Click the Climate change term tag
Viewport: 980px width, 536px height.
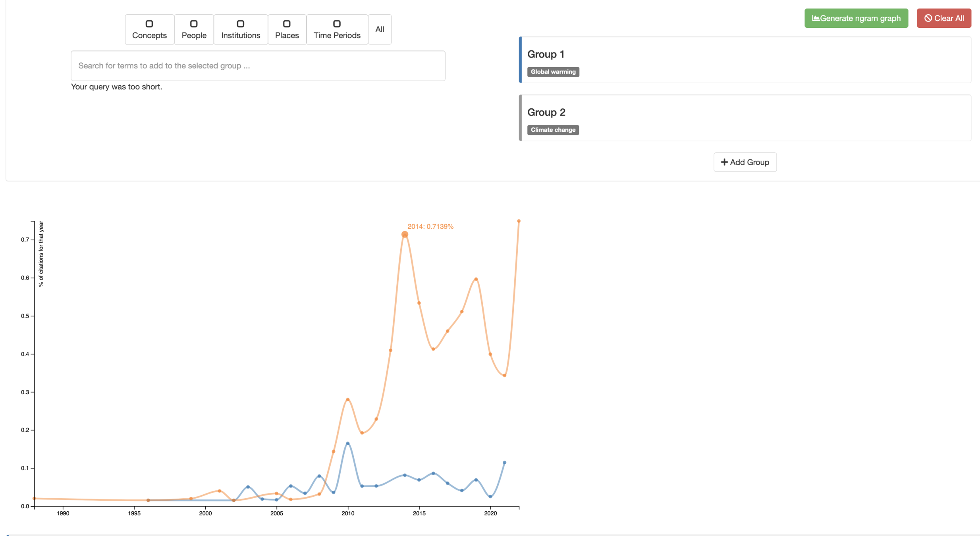point(553,130)
